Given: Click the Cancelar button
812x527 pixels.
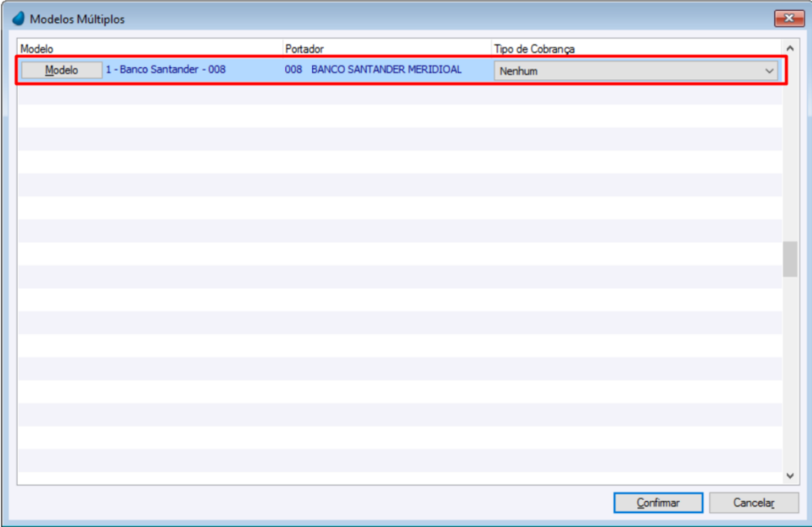Looking at the screenshot, I should (x=754, y=503).
